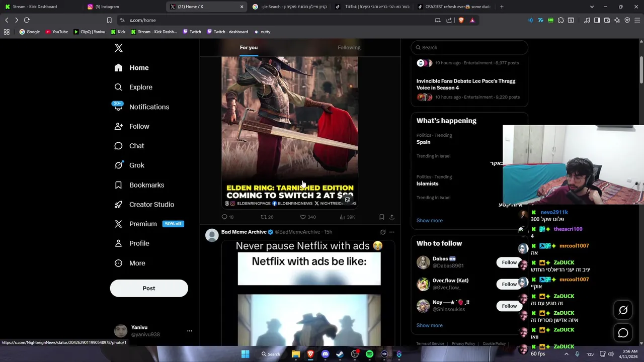Click the X logo in sidebar
Screen dimensions: 644x362
coord(119,48)
